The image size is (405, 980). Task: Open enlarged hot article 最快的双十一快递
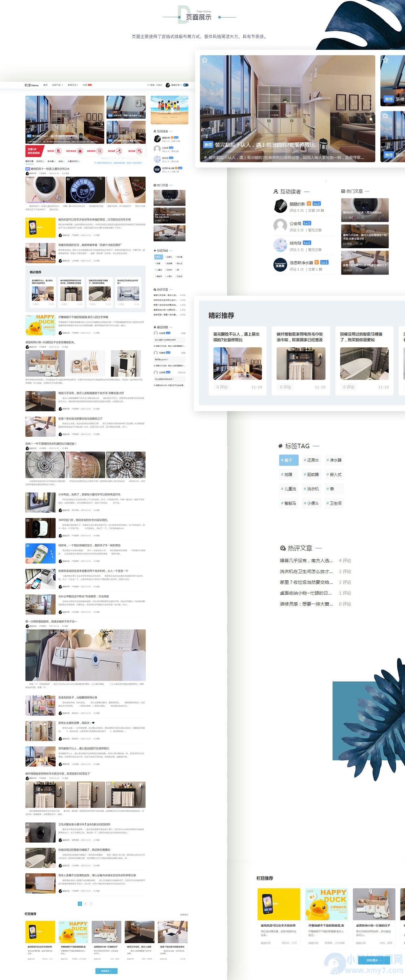tap(365, 210)
